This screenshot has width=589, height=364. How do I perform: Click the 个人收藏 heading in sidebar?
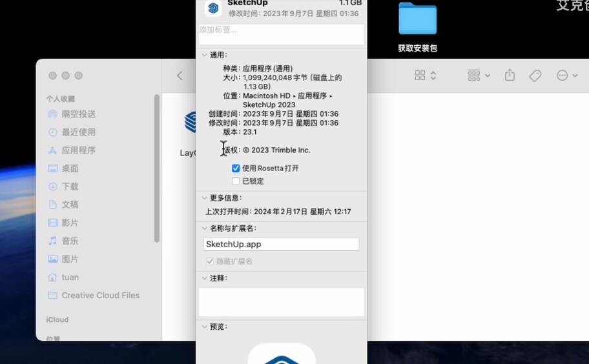(x=61, y=99)
